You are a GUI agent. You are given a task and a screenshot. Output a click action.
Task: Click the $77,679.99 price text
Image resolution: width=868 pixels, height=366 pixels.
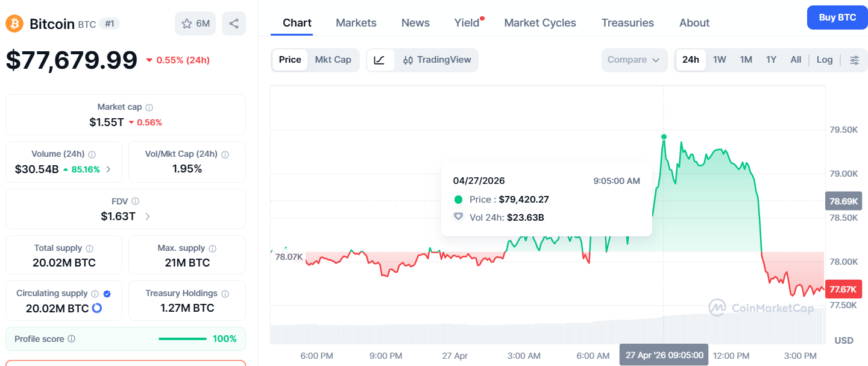[72, 60]
